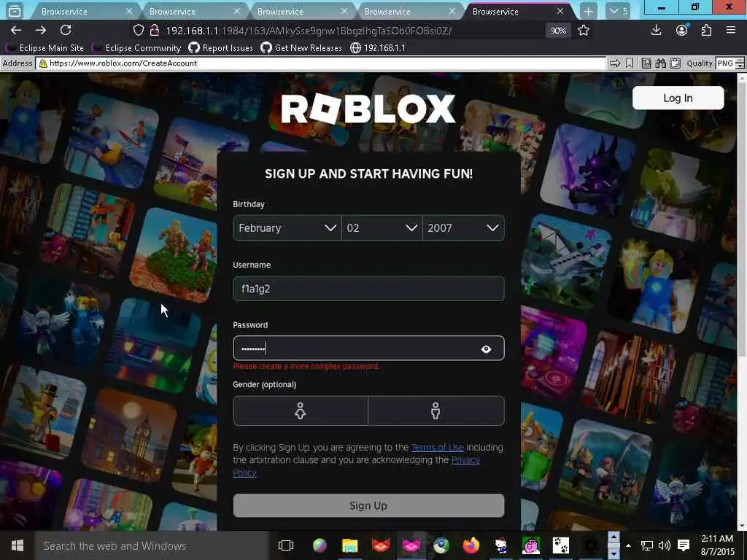This screenshot has width=747, height=560.
Task: Open the birthday day dropdown showing 02
Action: click(x=382, y=228)
